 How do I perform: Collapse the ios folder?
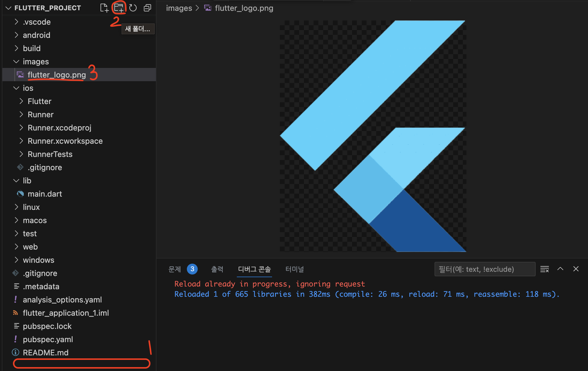pos(28,88)
